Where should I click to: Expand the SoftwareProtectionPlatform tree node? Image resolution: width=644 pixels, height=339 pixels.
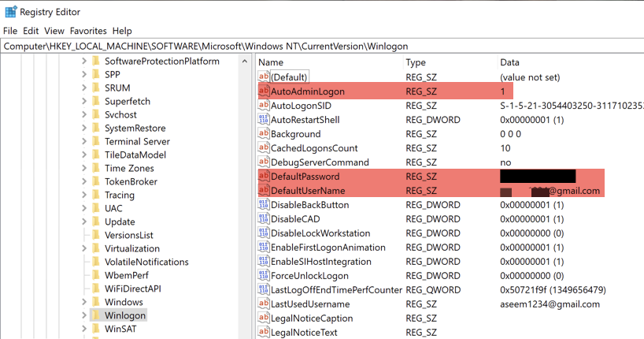pyautogui.click(x=84, y=61)
